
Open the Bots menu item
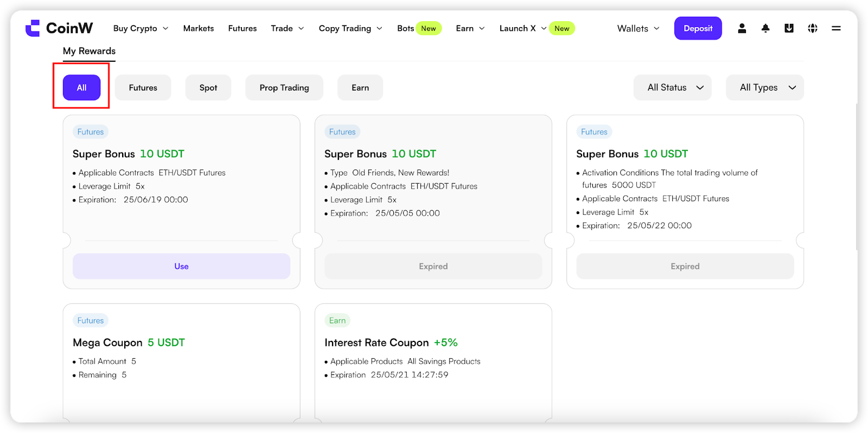click(405, 28)
